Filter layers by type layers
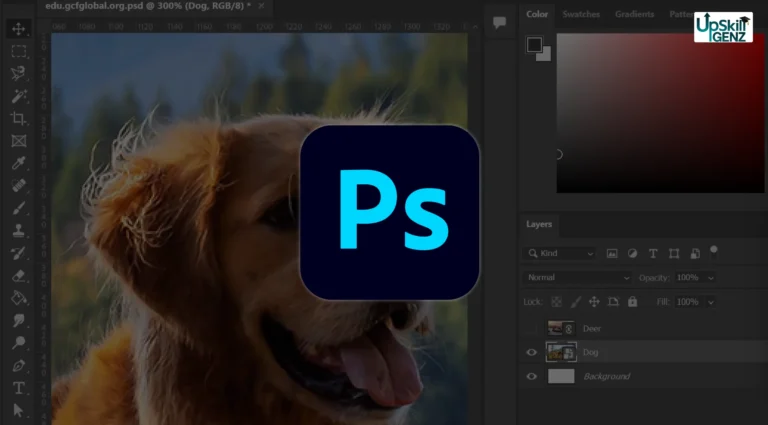This screenshot has height=425, width=768. [653, 254]
